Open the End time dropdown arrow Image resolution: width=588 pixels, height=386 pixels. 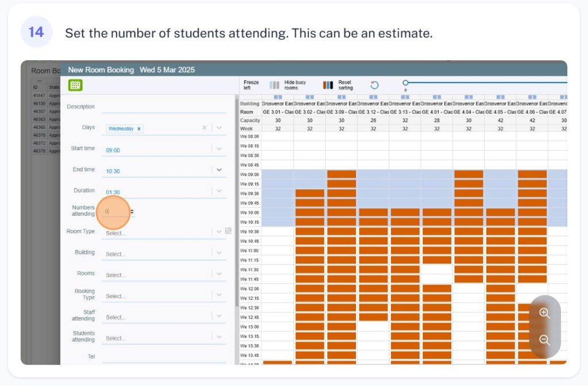point(219,170)
